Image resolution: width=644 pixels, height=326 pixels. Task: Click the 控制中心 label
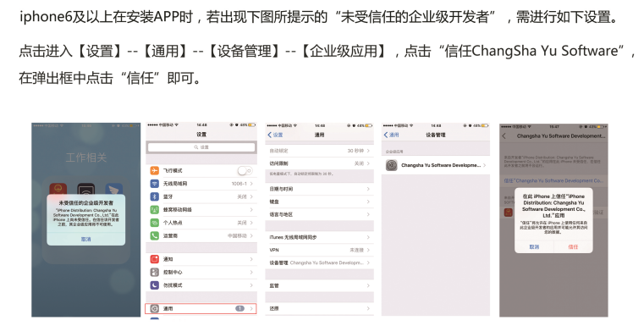[x=173, y=272]
